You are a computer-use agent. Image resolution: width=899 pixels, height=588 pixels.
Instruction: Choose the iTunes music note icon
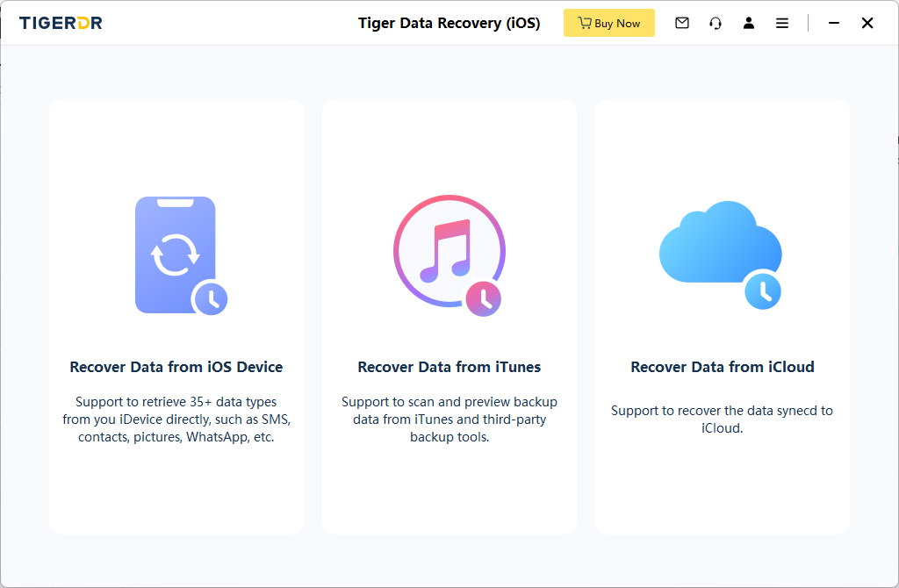[x=448, y=251]
